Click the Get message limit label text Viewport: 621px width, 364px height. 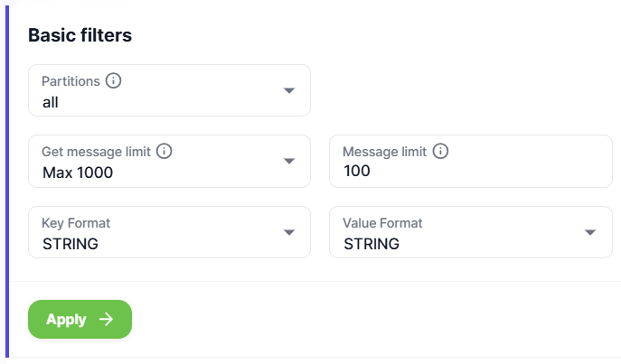point(96,152)
